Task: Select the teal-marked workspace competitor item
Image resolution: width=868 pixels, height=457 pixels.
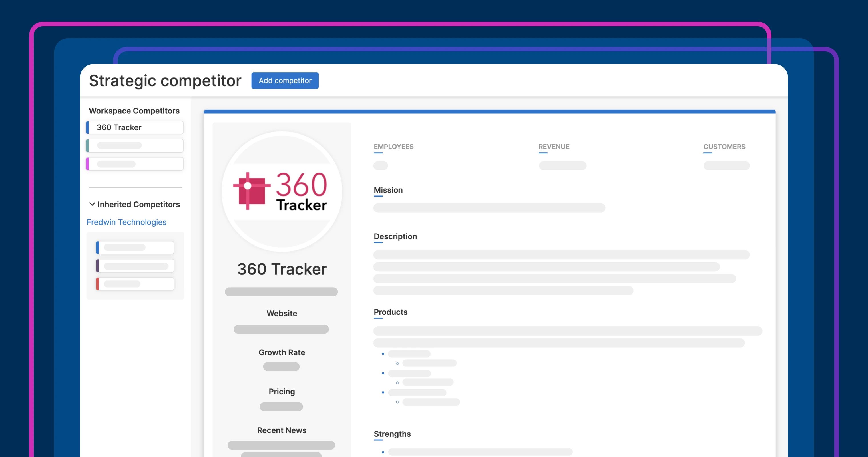Action: (135, 146)
